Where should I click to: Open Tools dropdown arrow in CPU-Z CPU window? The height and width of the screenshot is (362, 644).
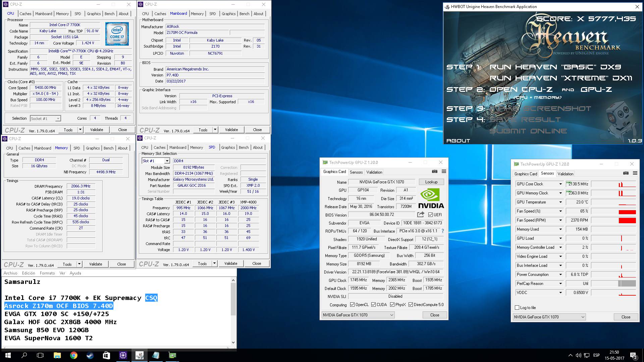click(80, 130)
